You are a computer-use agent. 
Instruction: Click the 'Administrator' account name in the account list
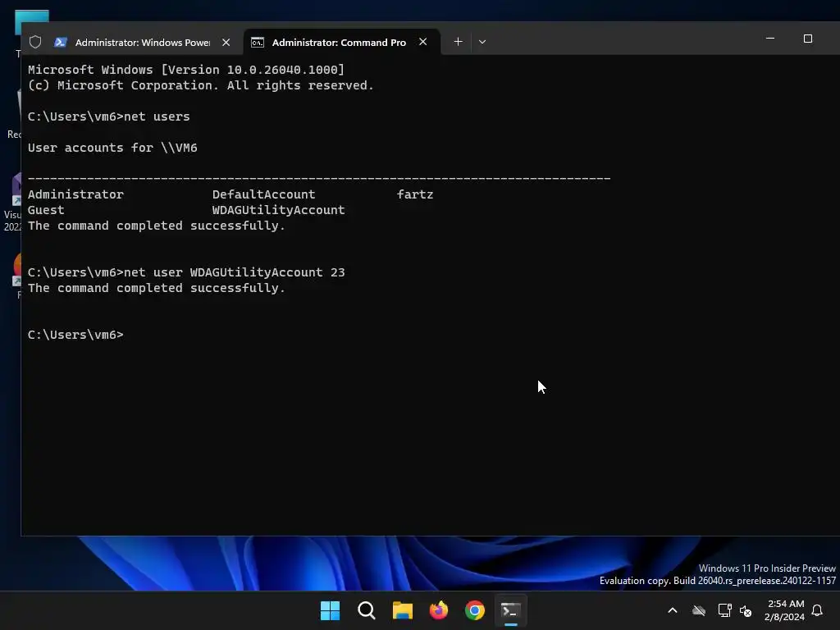pos(75,194)
